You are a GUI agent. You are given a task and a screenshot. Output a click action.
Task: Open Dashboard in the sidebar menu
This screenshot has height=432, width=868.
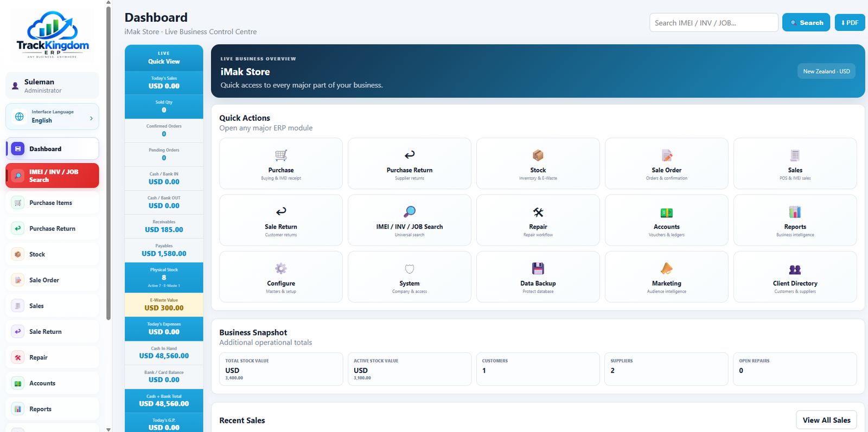52,149
